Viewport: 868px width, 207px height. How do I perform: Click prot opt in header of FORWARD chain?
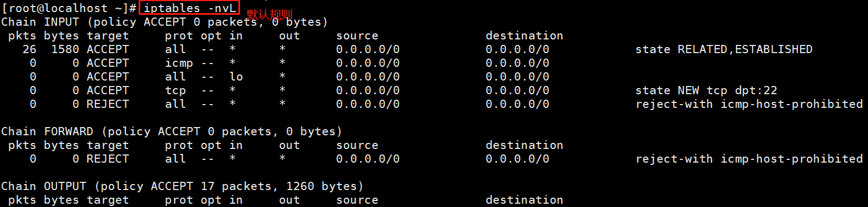204,145
